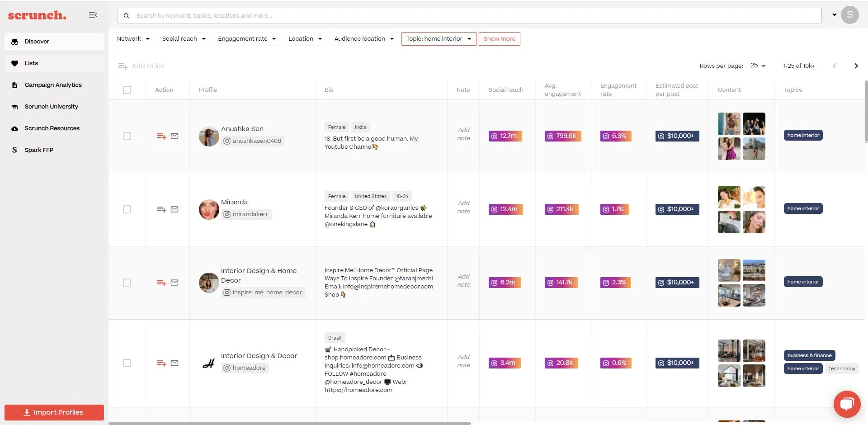Go to Discover in sidebar

pyautogui.click(x=54, y=42)
